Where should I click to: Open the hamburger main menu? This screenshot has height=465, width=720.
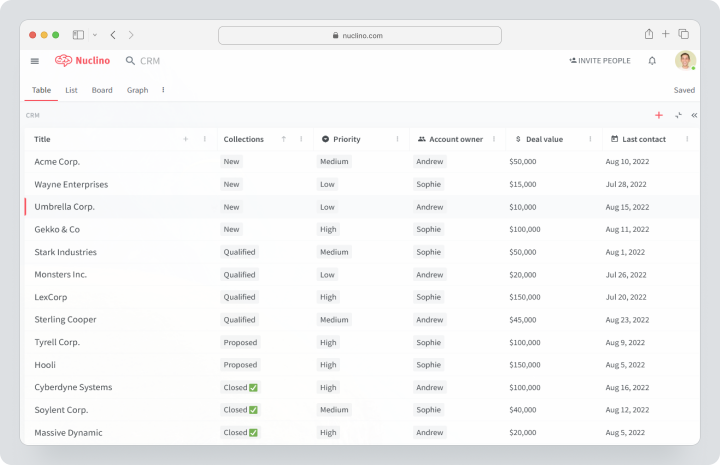click(35, 61)
